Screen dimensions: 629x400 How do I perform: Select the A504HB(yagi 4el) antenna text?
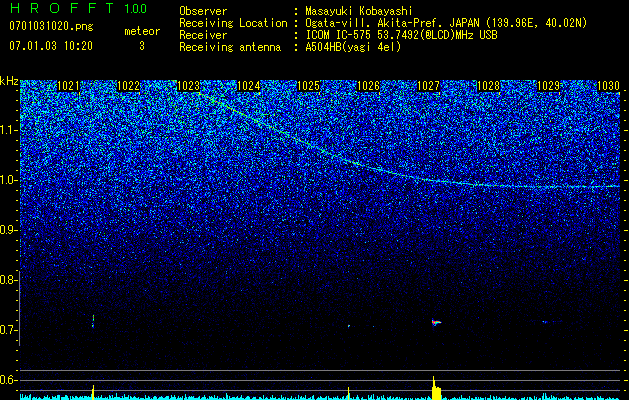click(353, 47)
